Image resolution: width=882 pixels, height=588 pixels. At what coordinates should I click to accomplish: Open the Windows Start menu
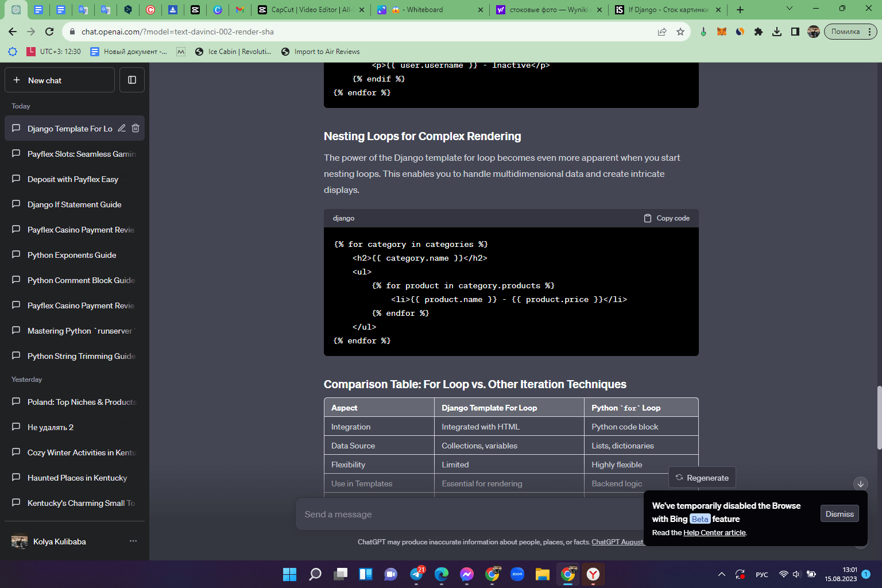289,574
